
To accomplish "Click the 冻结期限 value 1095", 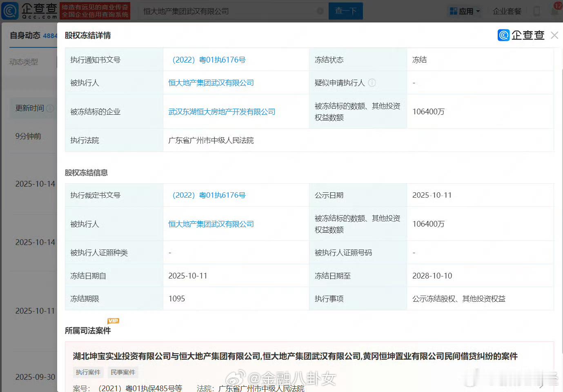I will pyautogui.click(x=177, y=299).
